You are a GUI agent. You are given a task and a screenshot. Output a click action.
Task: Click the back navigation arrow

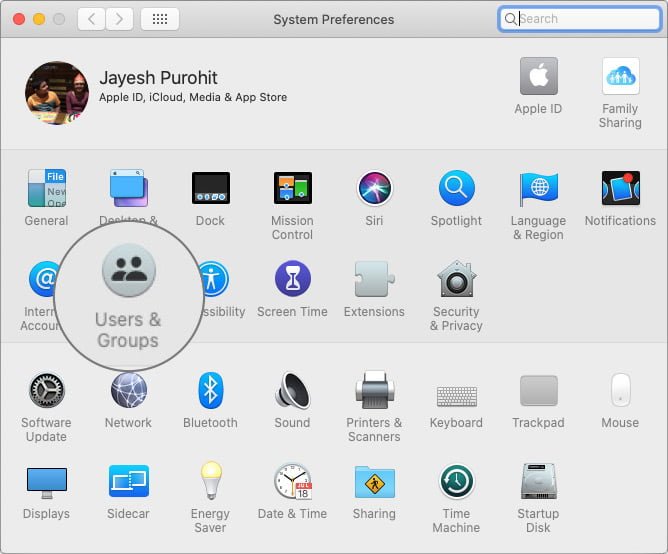(91, 19)
